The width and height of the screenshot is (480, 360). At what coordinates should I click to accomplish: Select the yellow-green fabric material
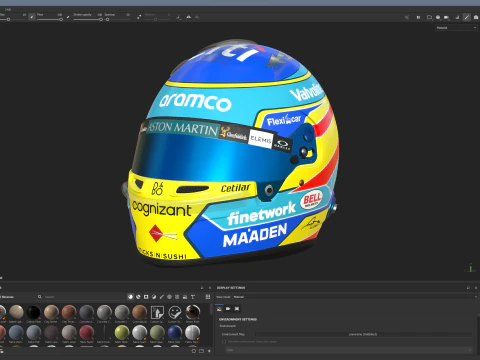122,332
